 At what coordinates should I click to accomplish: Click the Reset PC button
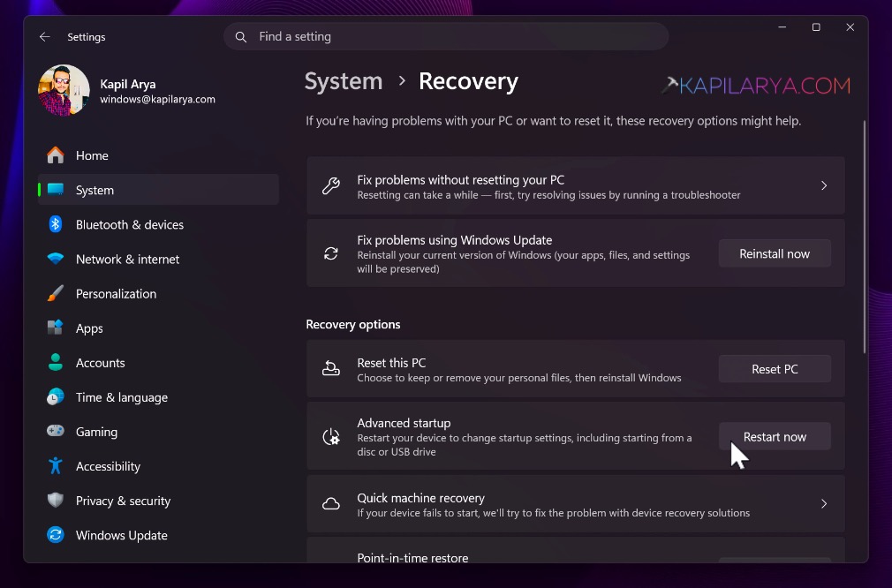pyautogui.click(x=775, y=369)
